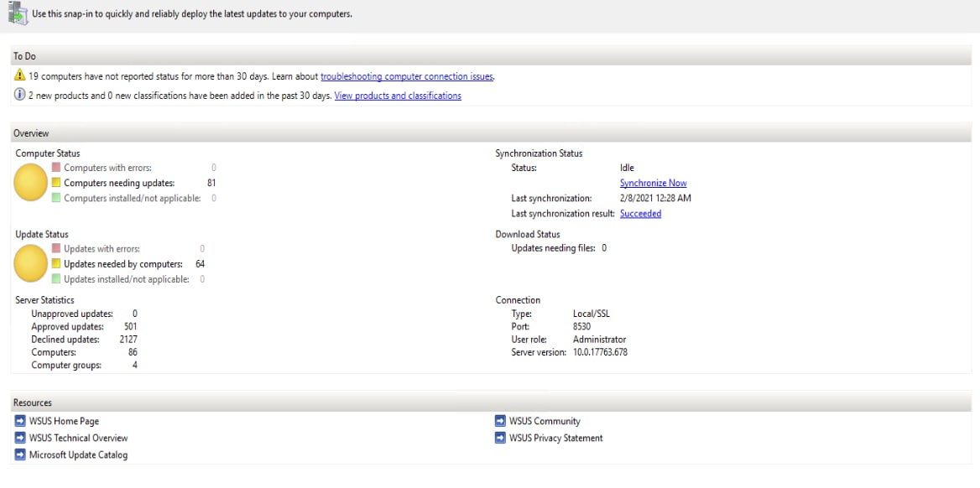Click the Server Statistics heading
Image resolution: width=980 pixels, height=488 pixels.
click(x=44, y=300)
